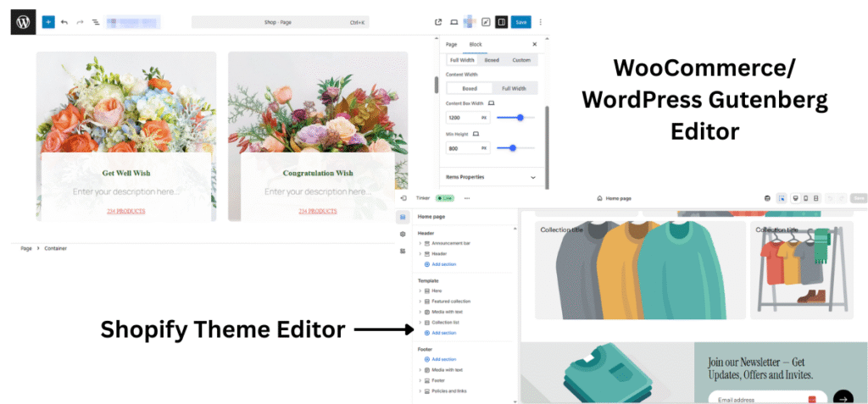This screenshot has height=404, width=868.
Task: Open the WordPress desktop preview selector
Action: [454, 22]
